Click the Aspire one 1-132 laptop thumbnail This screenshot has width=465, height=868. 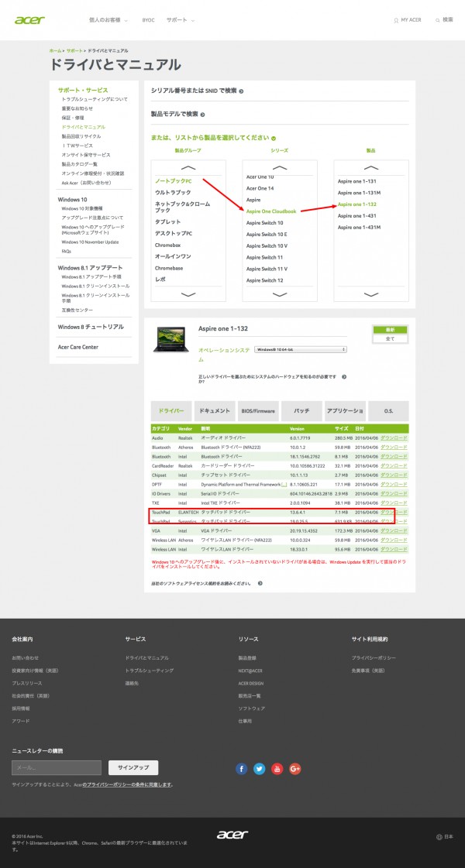pyautogui.click(x=170, y=340)
